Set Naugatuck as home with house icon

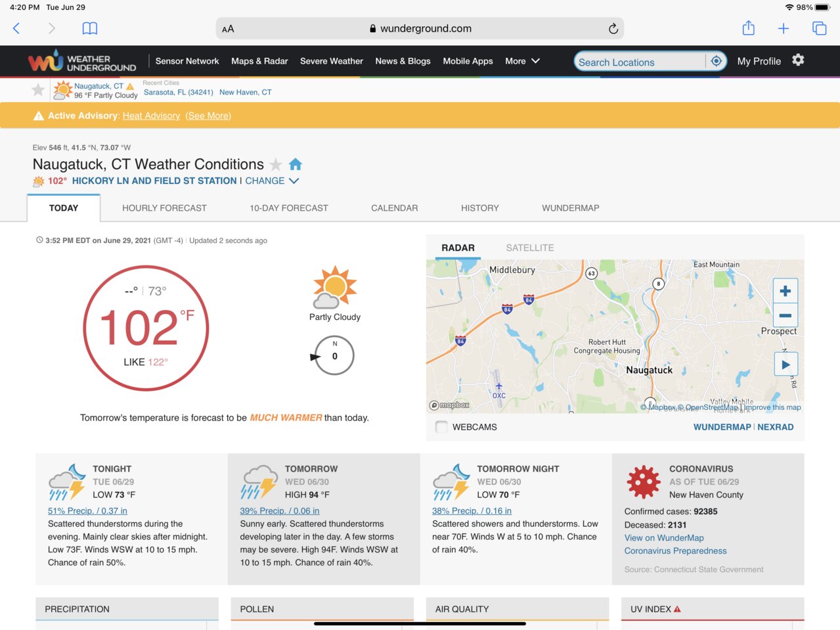pos(296,164)
